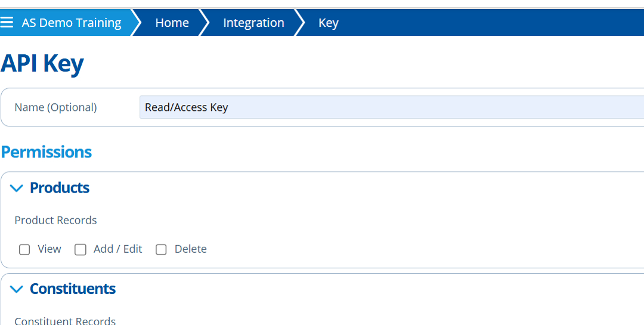The width and height of the screenshot is (644, 325).
Task: Collapse the Products section chevron
Action: tap(18, 188)
